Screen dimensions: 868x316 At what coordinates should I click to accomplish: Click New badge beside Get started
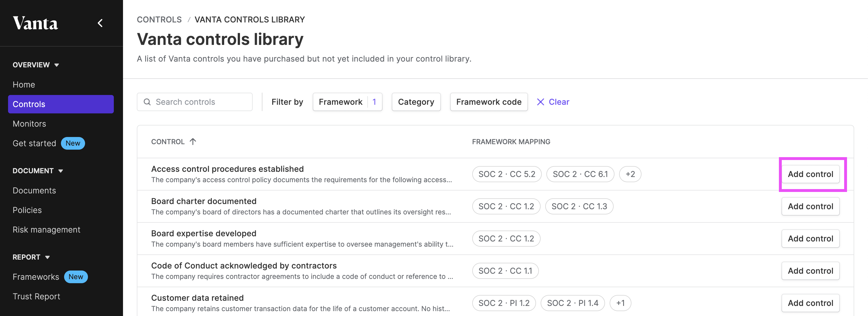tap(73, 143)
